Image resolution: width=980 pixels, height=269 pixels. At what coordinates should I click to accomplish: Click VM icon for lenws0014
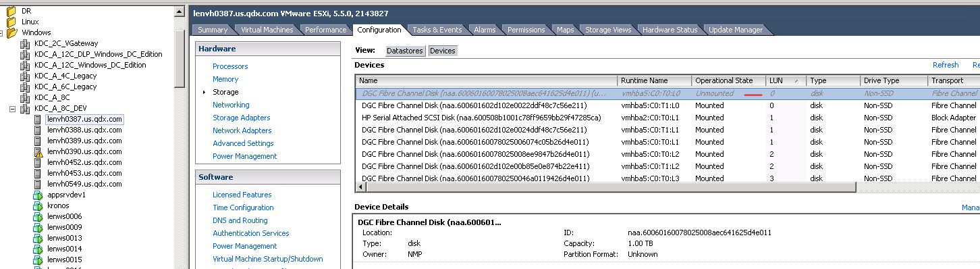tap(38, 249)
